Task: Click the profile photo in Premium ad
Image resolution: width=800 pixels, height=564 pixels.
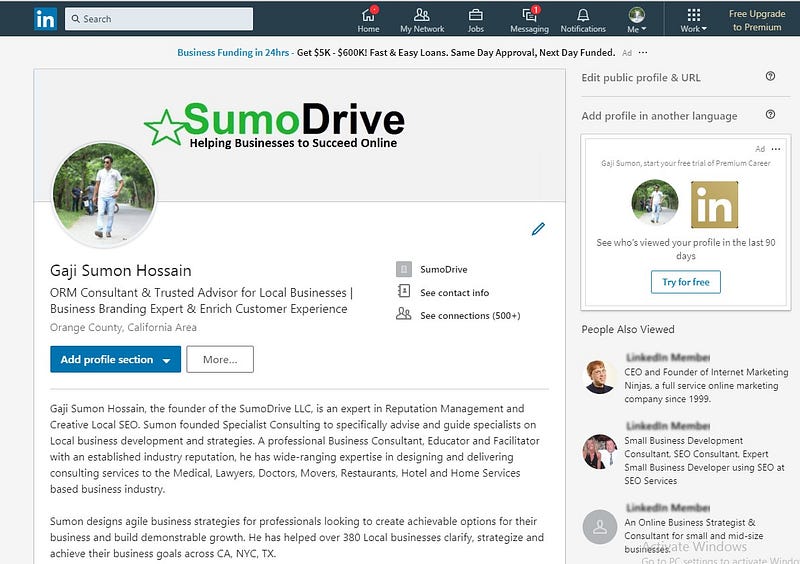Action: (x=655, y=203)
